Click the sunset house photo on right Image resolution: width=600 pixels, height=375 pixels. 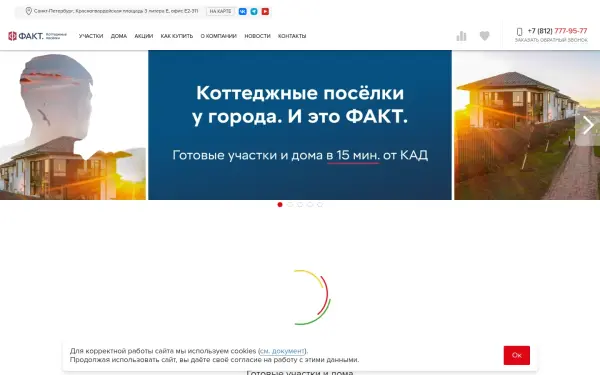[x=527, y=125]
